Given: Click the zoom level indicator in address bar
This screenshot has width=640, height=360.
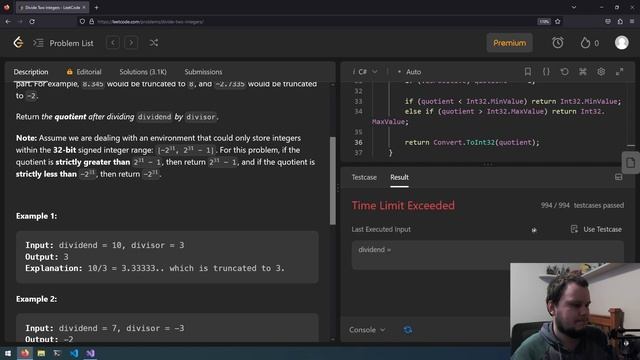Looking at the screenshot, I should [x=544, y=21].
